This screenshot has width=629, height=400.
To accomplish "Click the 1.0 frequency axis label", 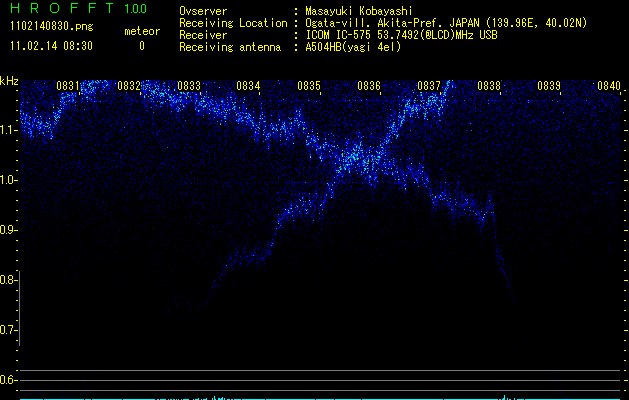I will click(8, 180).
